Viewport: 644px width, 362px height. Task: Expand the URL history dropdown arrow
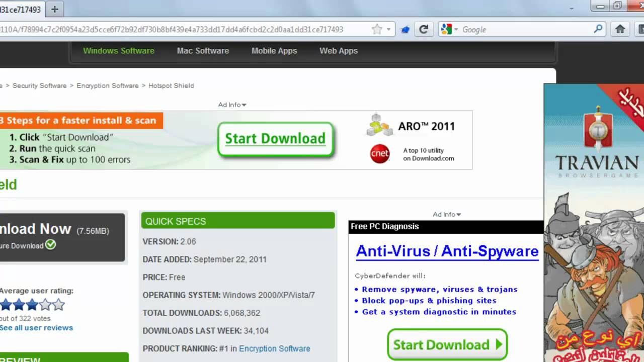(x=388, y=30)
